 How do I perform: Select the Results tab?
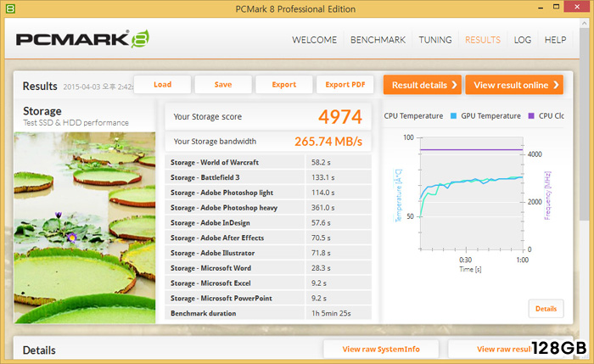[x=482, y=40]
